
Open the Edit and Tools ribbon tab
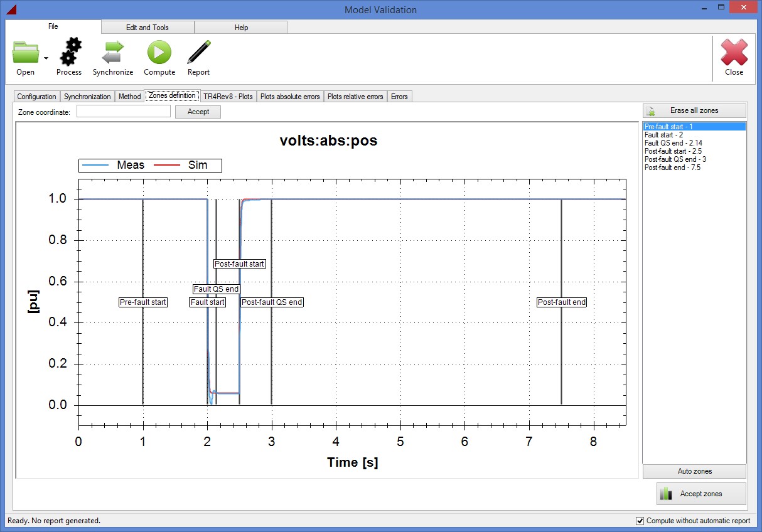coord(148,28)
